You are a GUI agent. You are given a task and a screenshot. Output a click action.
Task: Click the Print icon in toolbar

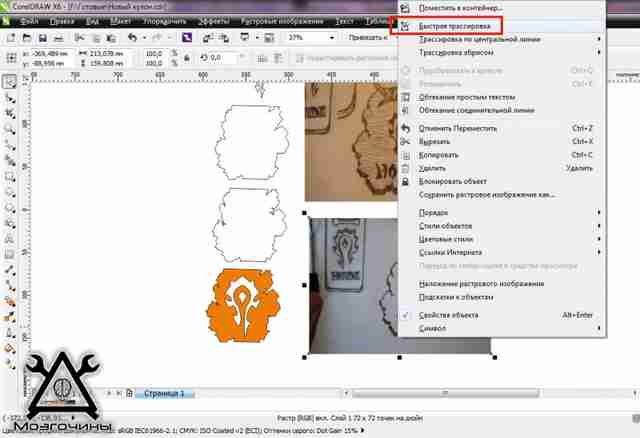[59, 38]
